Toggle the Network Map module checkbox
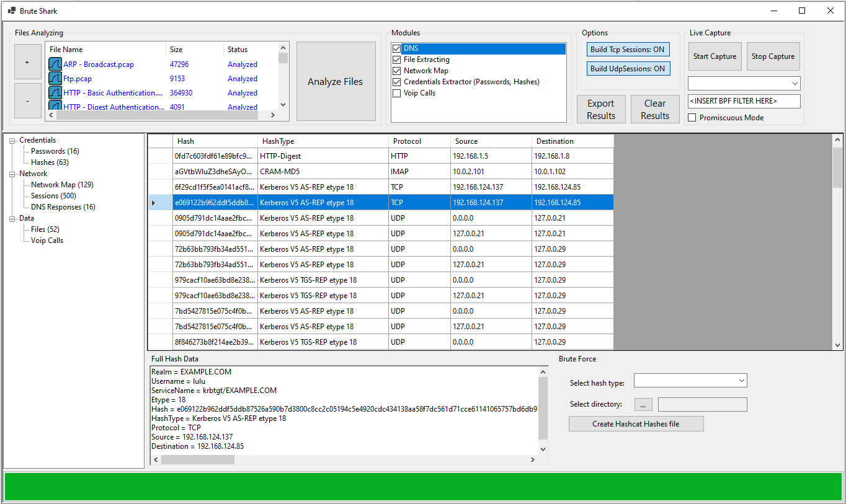This screenshot has height=504, width=846. tap(397, 71)
